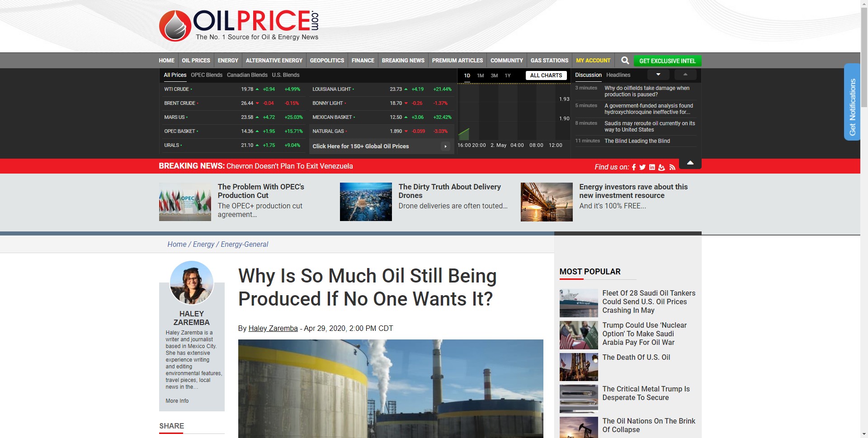Open breaking news about Chevron and Venezuela
This screenshot has width=868, height=438.
pos(289,166)
